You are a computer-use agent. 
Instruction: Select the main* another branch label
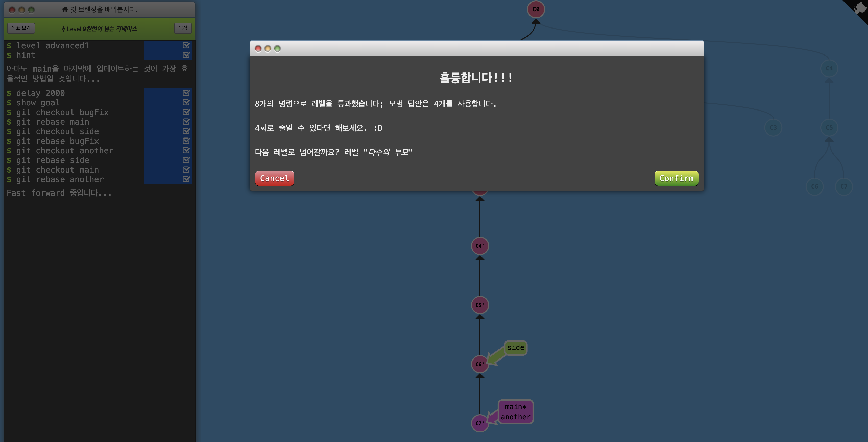[516, 412]
